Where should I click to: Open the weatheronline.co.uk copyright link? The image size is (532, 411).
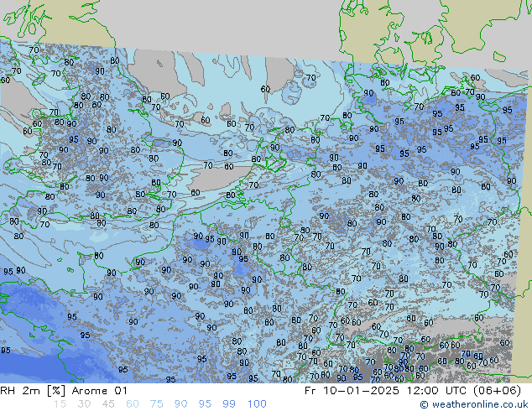474,404
